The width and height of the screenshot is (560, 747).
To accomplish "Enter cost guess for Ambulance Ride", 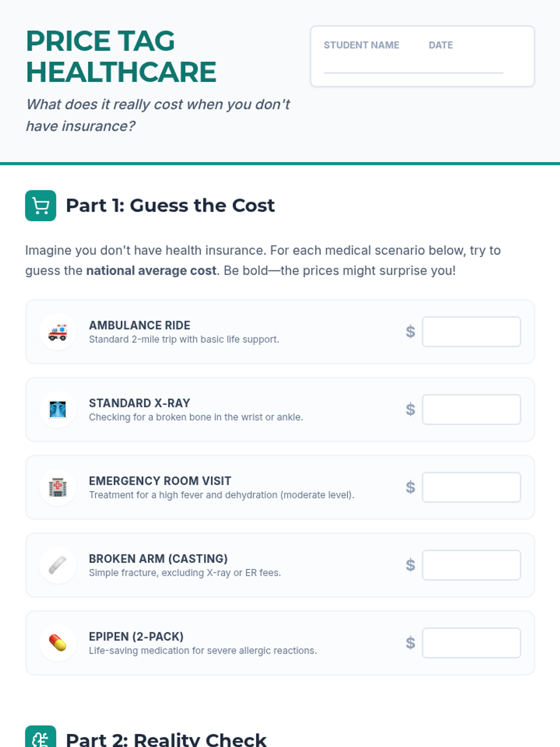I will [471, 332].
